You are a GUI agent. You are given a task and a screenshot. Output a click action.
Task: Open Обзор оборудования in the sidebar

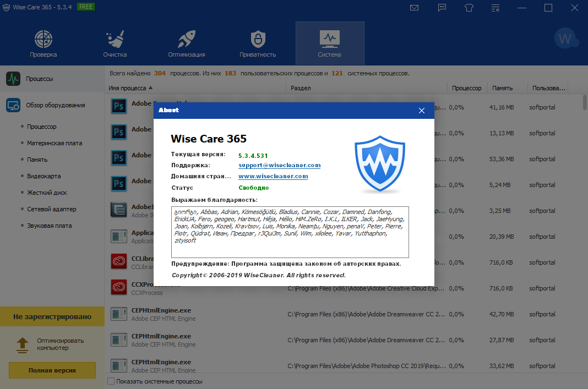(52, 105)
